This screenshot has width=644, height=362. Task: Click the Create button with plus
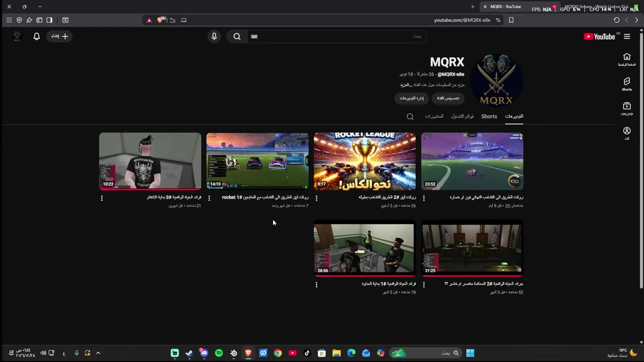click(59, 36)
